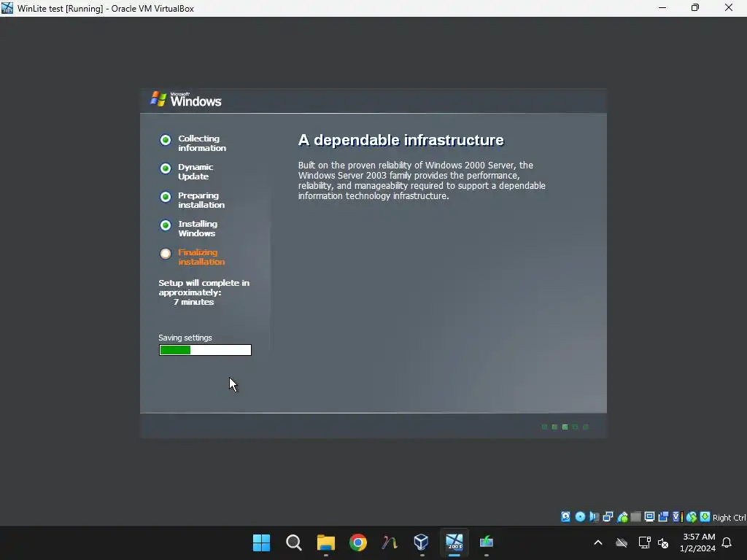Open the green arrow folder app on taskbar
747x560 pixels.
tap(487, 542)
